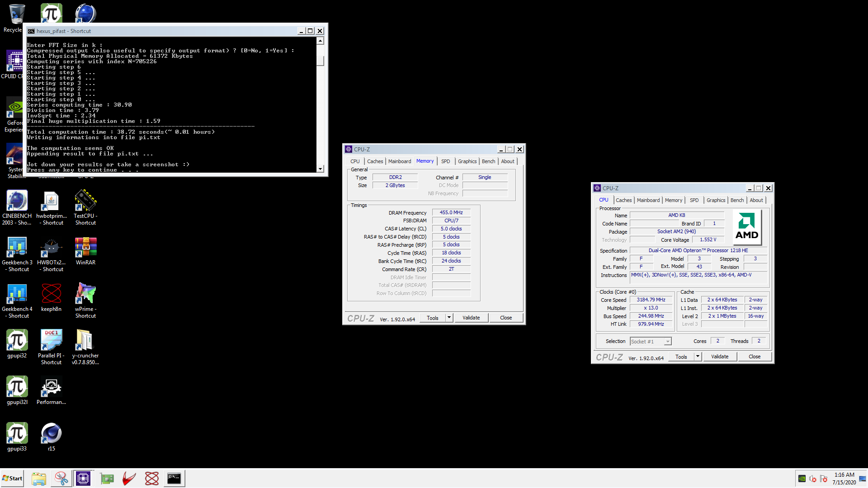Click Close button in Memory CPU-Z window

(x=506, y=318)
